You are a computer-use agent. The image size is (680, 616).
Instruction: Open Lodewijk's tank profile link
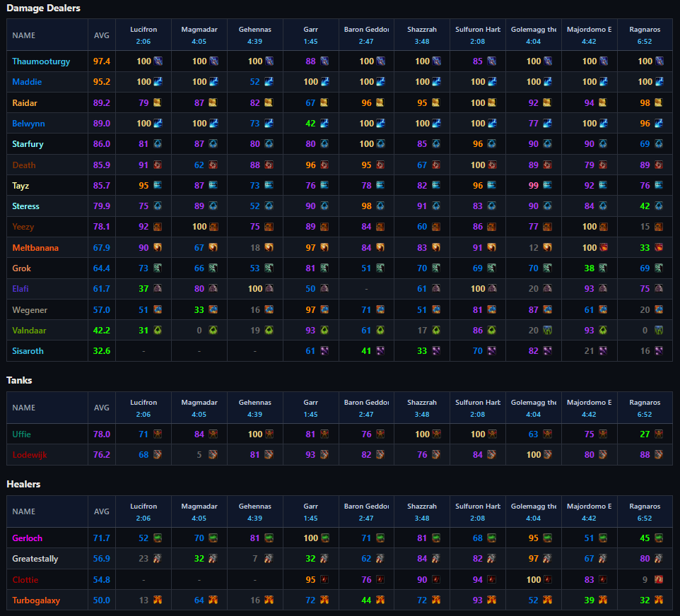click(30, 455)
